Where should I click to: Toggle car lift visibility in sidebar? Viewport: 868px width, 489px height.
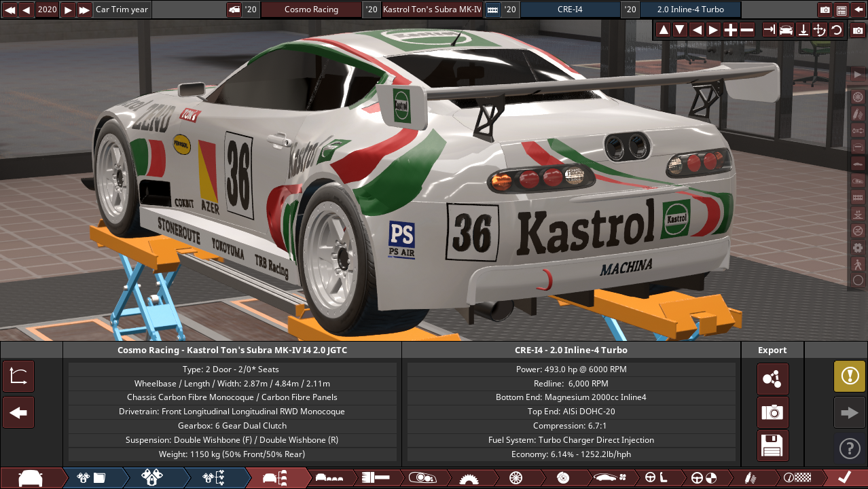click(x=858, y=214)
